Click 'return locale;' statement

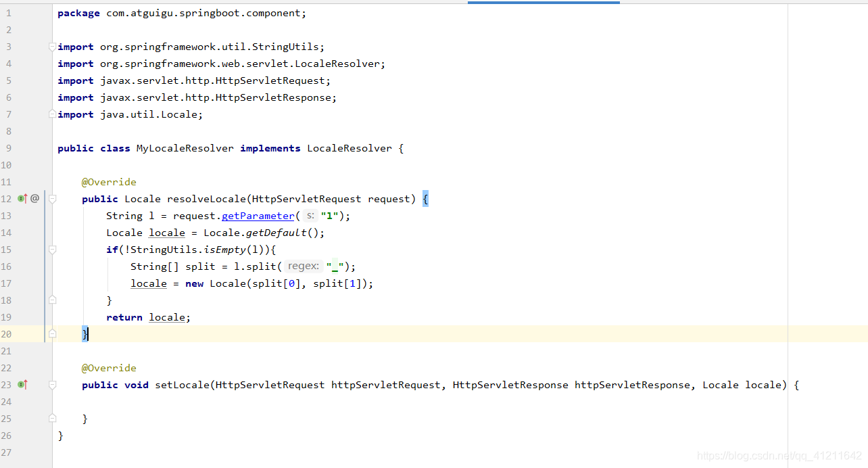tap(149, 317)
